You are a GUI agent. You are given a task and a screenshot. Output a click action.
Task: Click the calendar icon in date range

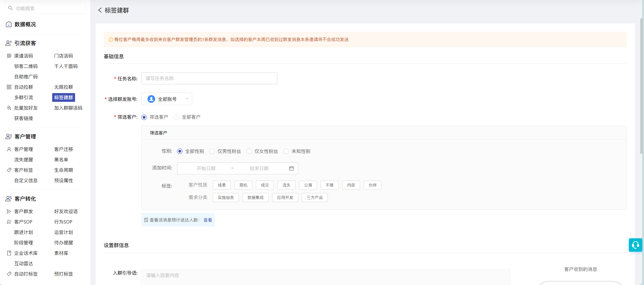pos(292,168)
